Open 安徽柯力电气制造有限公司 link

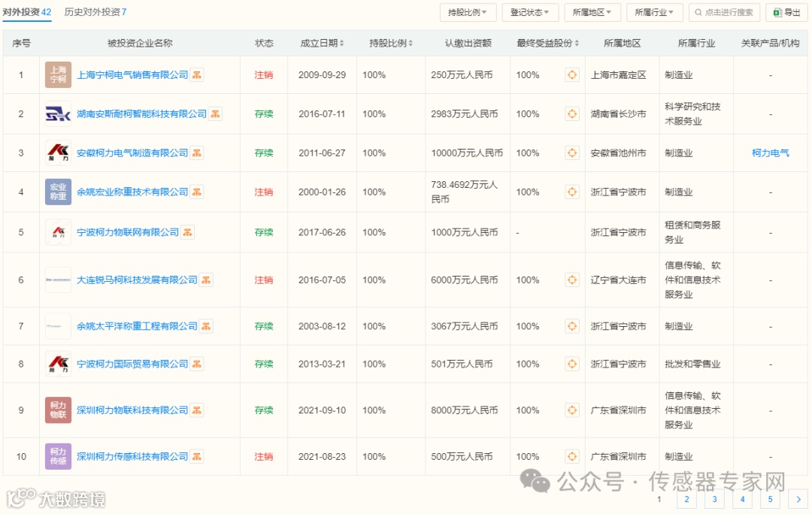pyautogui.click(x=132, y=153)
